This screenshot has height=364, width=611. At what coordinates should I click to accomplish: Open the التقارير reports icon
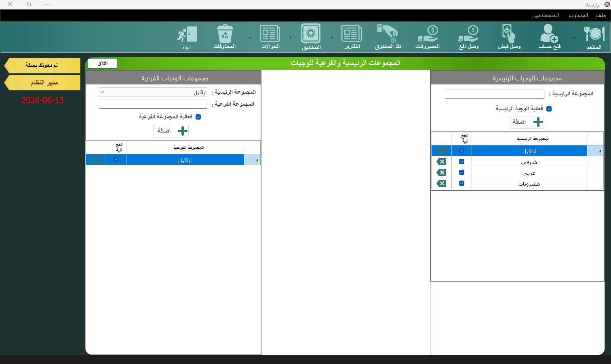click(x=352, y=37)
